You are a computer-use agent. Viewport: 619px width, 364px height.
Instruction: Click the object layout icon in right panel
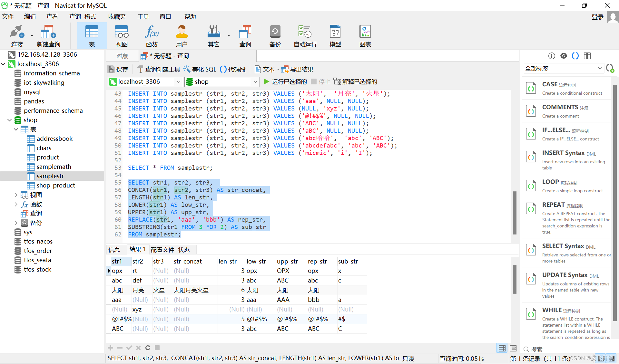587,56
